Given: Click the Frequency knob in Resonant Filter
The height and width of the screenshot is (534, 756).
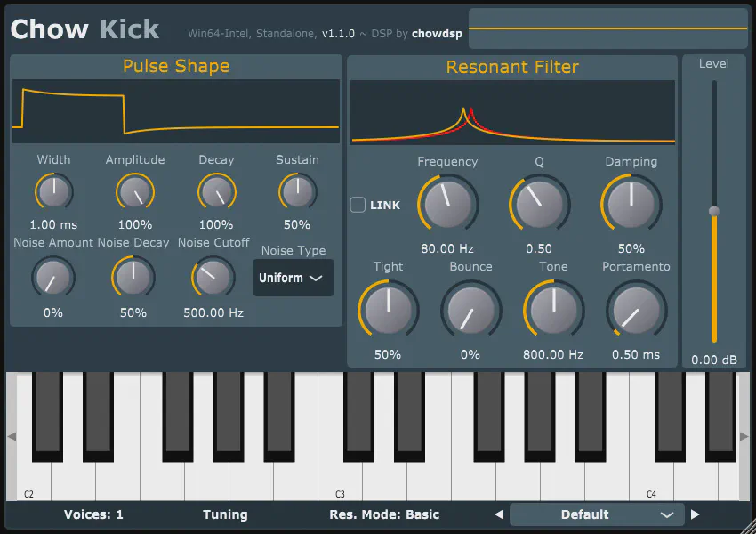Looking at the screenshot, I should 447,202.
